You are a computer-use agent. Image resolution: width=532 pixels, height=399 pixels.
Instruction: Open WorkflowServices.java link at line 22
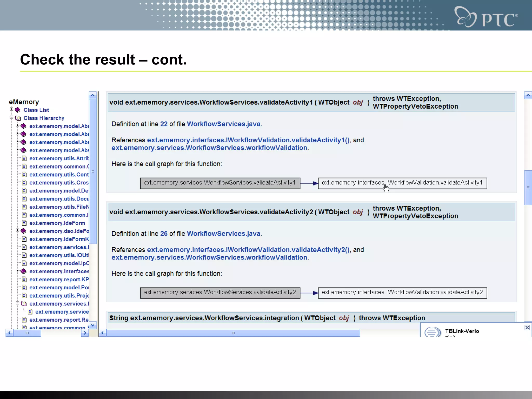223,124
